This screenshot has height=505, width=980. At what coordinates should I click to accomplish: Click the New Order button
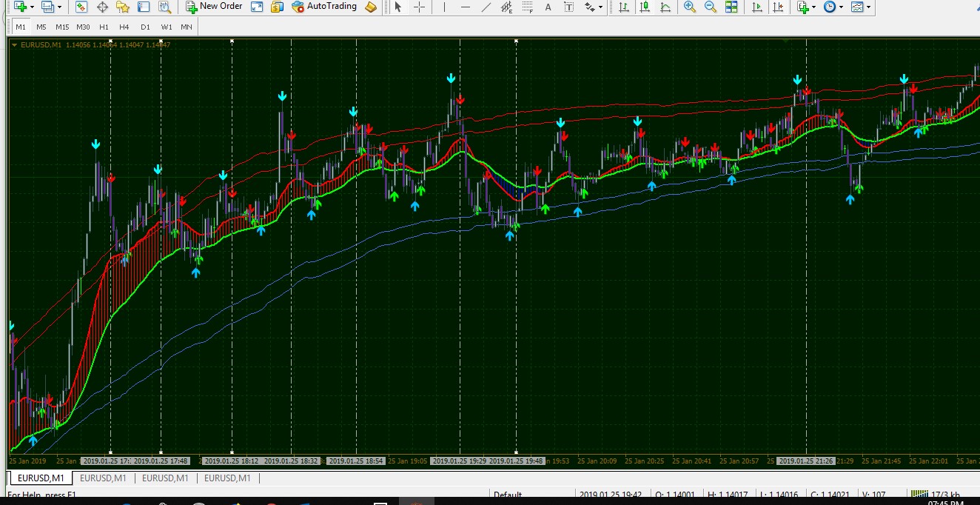point(214,7)
